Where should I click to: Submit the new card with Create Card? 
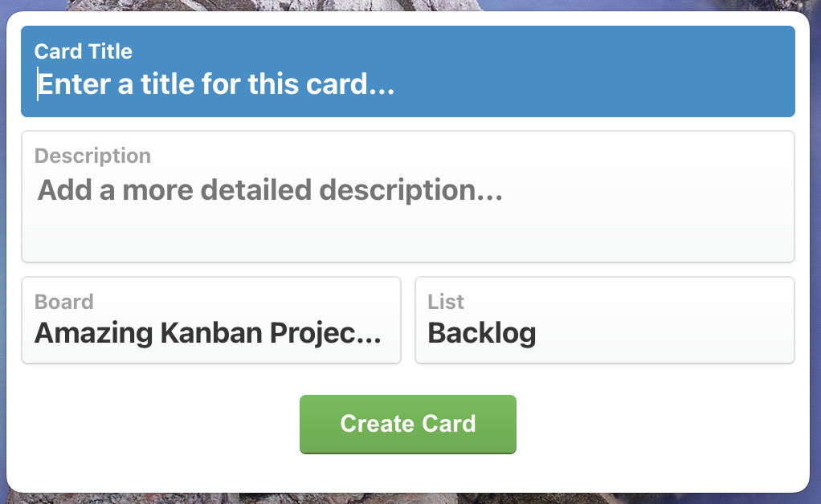[x=407, y=424]
